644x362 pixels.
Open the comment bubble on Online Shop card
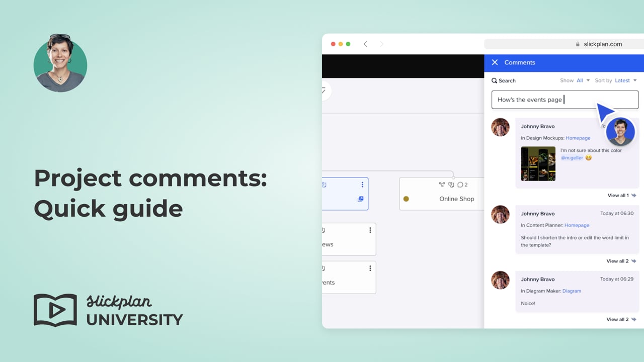[x=462, y=185]
